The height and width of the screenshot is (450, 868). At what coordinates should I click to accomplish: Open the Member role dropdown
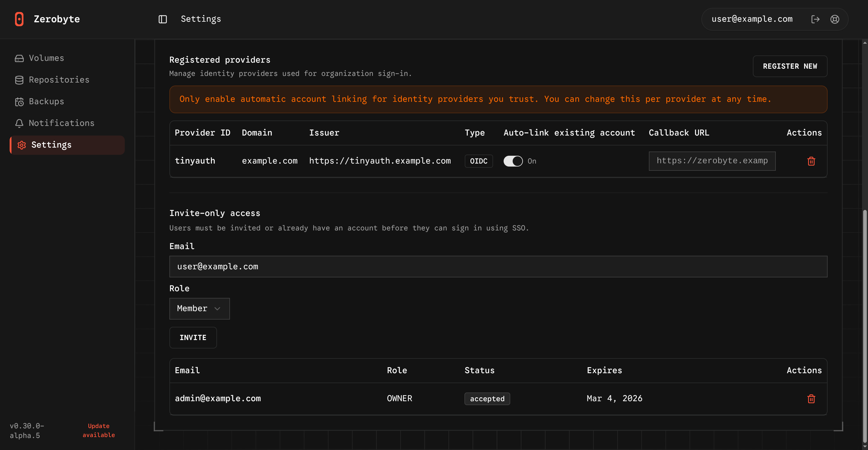(199, 308)
